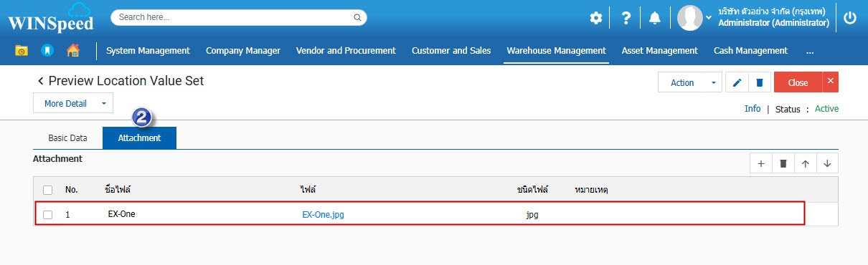Tick the checkbox for EX-One row
Viewport: 868px width, 265px height.
point(47,214)
